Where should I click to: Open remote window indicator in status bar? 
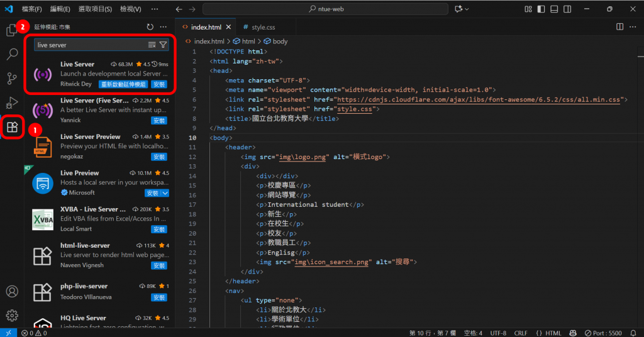8,333
